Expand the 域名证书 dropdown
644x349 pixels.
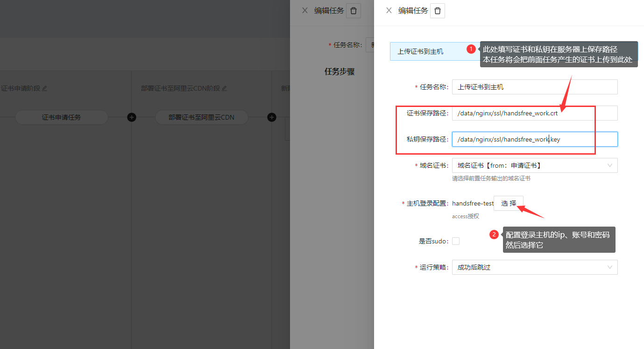(534, 165)
